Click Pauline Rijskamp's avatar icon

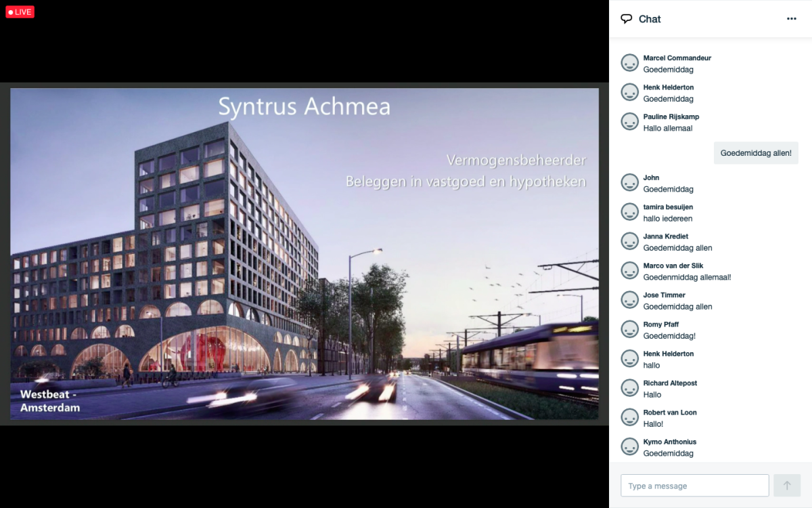[630, 122]
